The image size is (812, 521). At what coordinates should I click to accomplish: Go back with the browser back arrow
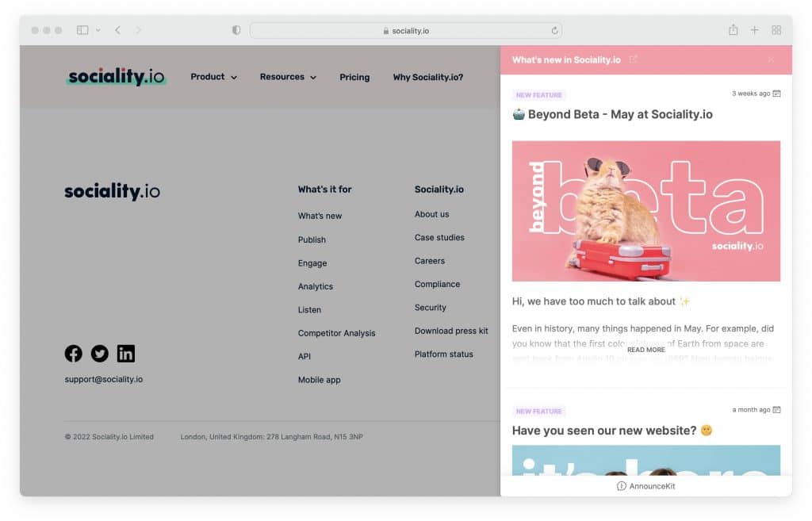click(x=117, y=30)
